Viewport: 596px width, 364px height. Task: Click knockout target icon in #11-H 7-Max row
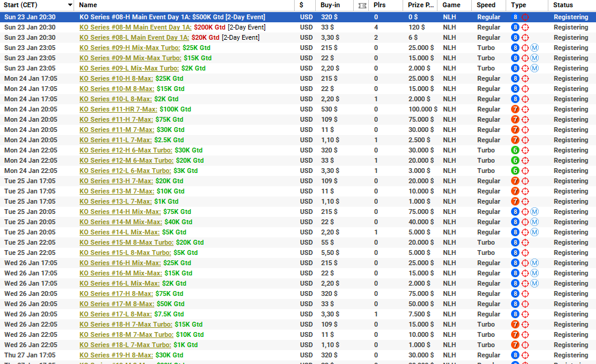525,120
